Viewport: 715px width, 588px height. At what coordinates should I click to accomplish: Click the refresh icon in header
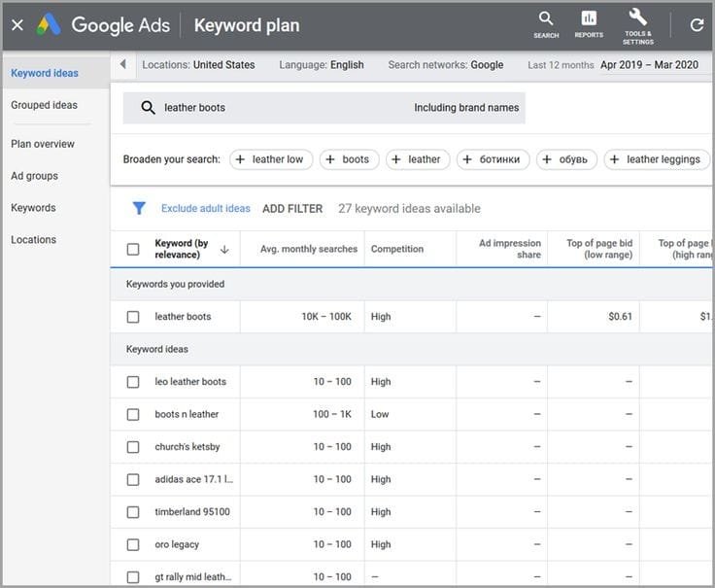(x=697, y=25)
